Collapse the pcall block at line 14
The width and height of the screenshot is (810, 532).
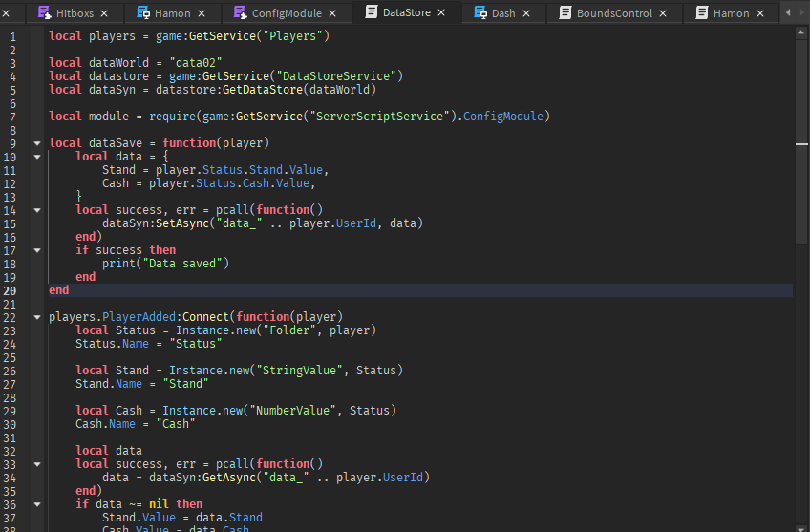tap(37, 210)
